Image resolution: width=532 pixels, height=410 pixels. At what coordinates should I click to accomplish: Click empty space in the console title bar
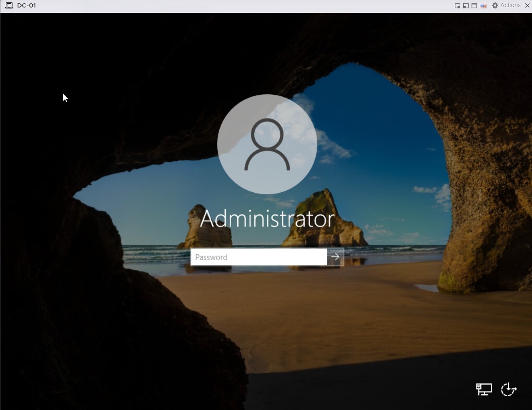pyautogui.click(x=250, y=6)
